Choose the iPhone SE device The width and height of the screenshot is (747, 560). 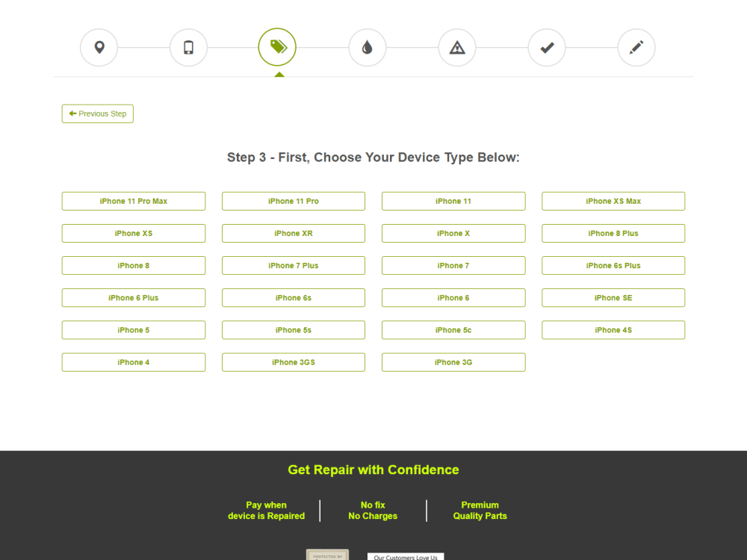[613, 298]
